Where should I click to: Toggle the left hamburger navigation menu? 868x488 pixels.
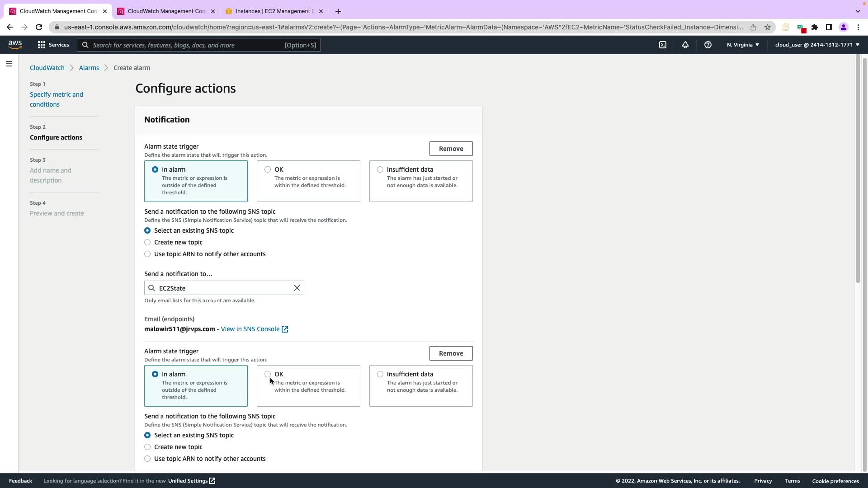9,64
